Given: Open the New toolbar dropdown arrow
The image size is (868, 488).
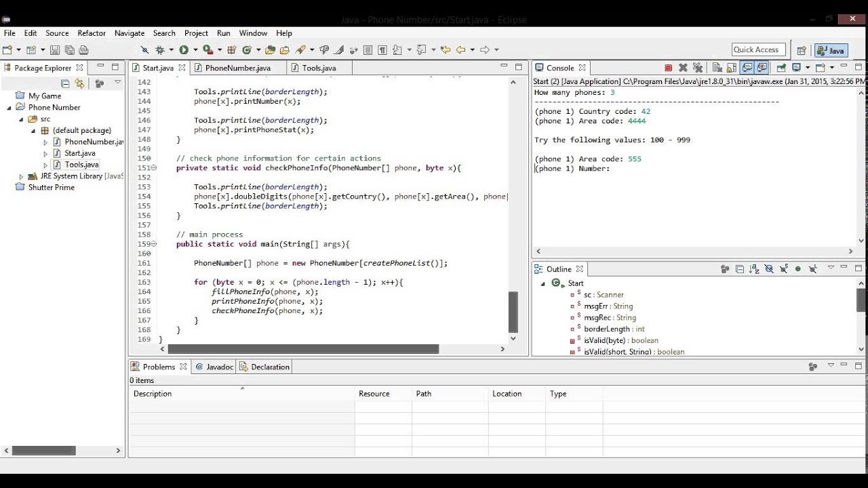Looking at the screenshot, I should [19, 50].
